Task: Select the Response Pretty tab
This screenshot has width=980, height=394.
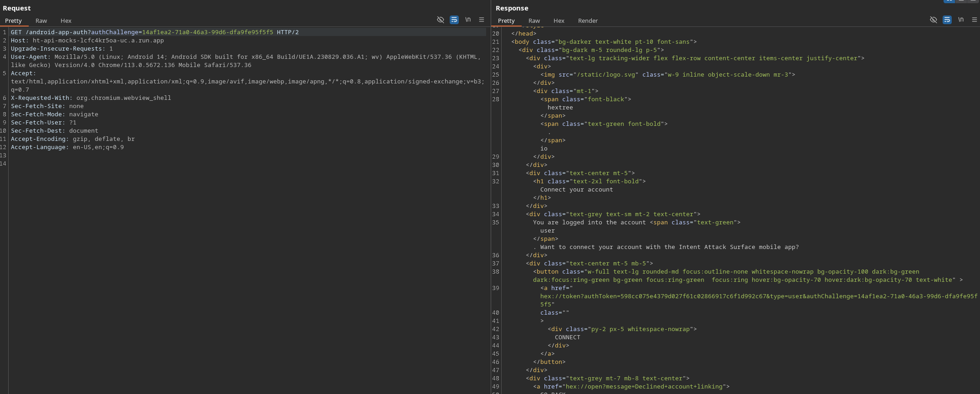Action: (x=506, y=21)
